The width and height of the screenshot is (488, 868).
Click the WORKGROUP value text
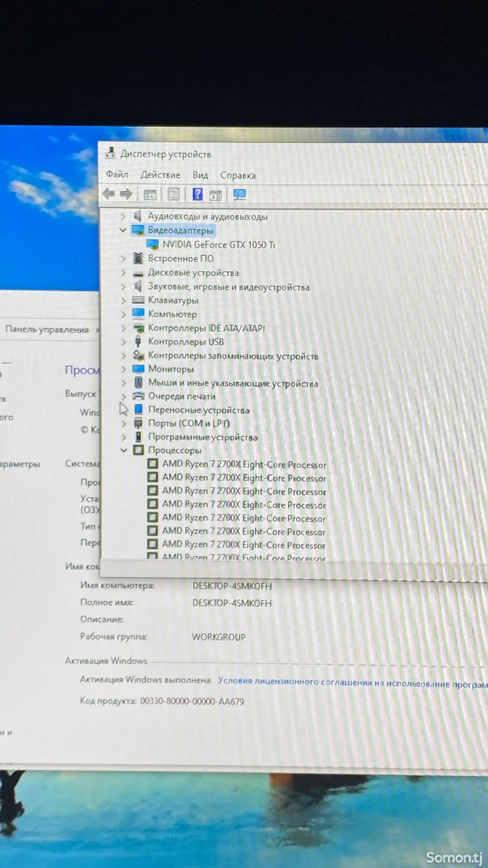(x=219, y=637)
